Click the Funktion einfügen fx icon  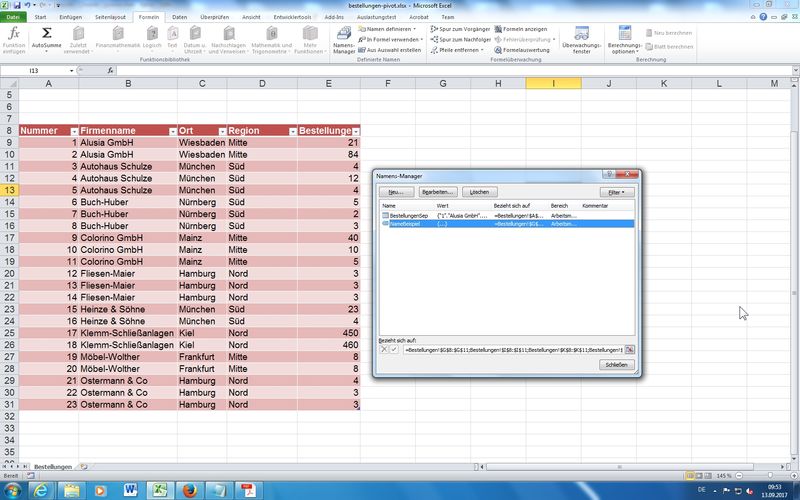point(14,36)
